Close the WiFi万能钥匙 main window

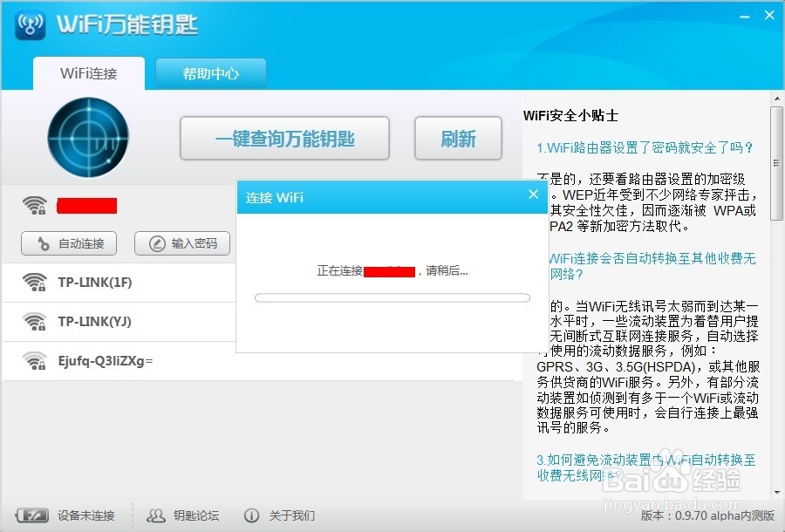click(770, 16)
